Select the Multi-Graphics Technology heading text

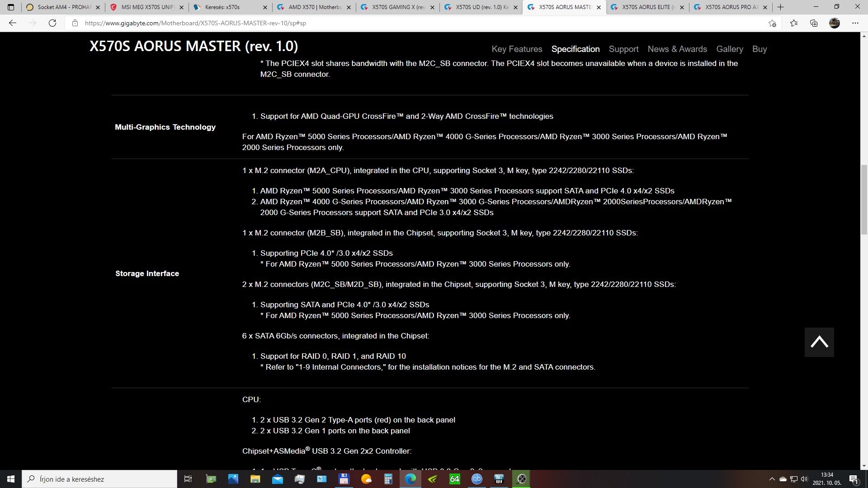tap(165, 127)
